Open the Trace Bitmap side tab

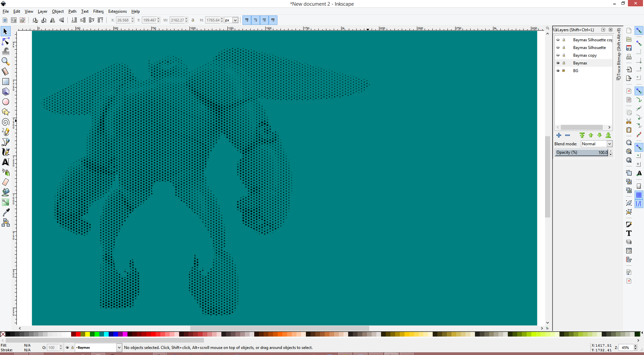coord(619,54)
